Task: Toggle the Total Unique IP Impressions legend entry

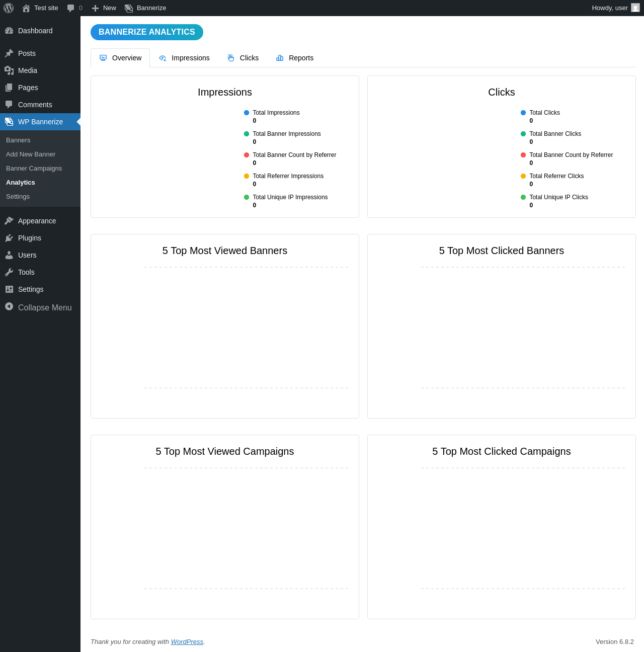Action: (x=290, y=197)
